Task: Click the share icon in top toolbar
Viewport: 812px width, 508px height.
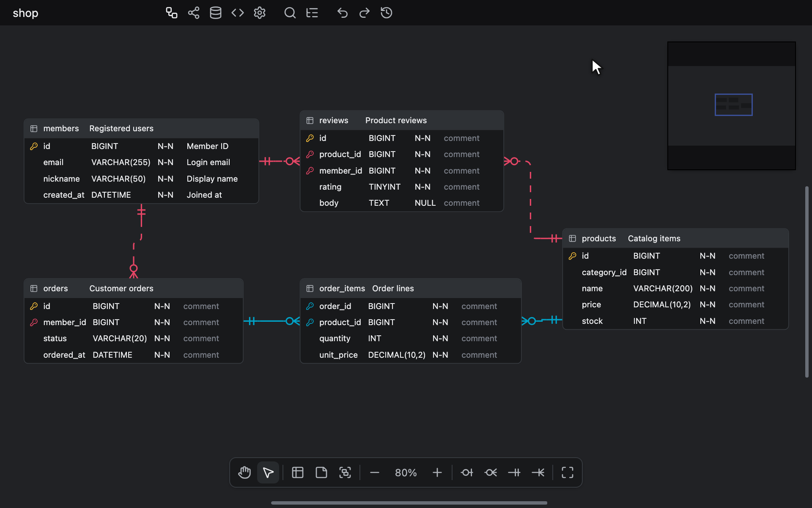Action: (194, 13)
